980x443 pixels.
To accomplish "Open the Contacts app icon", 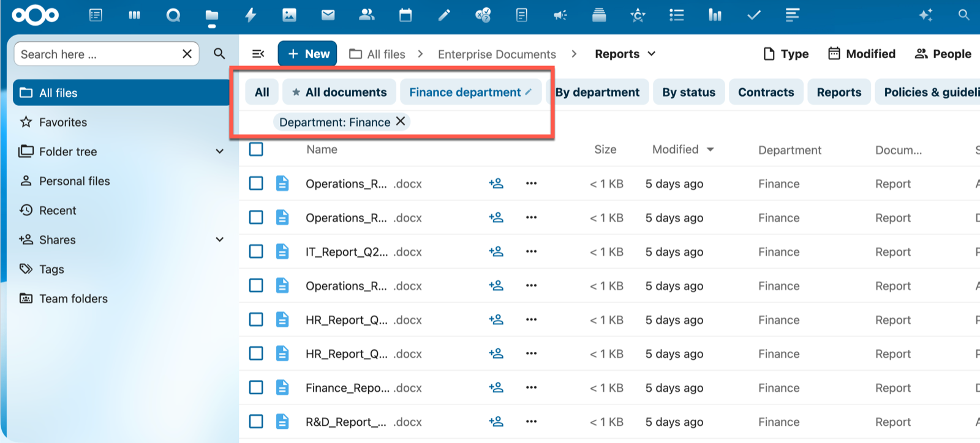I will point(367,15).
